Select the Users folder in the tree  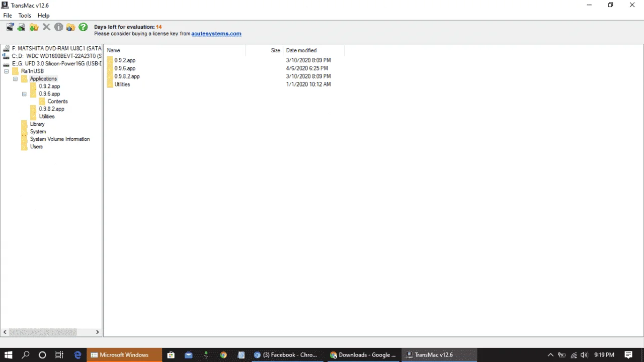(36, 146)
